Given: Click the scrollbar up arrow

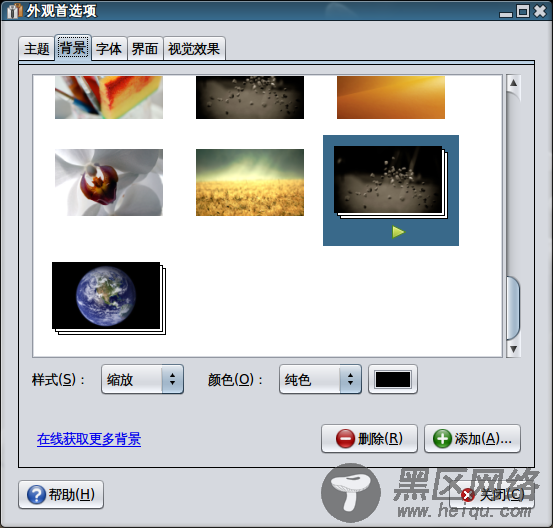Looking at the screenshot, I should [x=514, y=83].
